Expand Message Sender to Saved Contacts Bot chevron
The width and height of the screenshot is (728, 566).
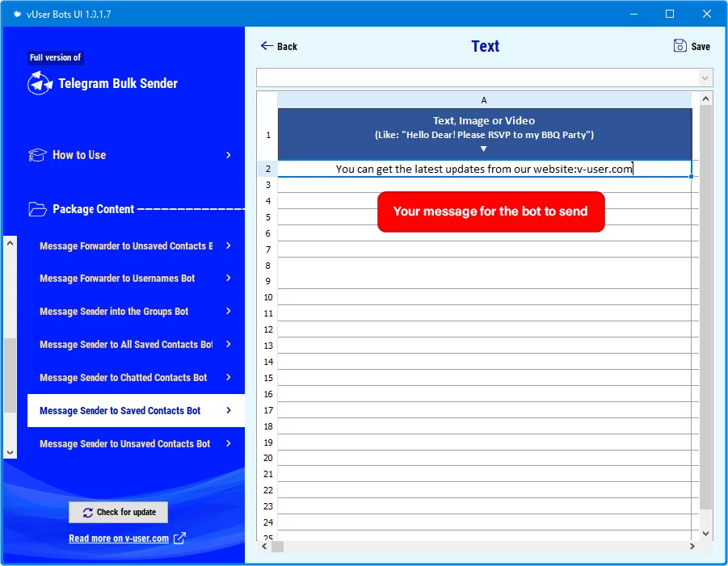point(229,410)
